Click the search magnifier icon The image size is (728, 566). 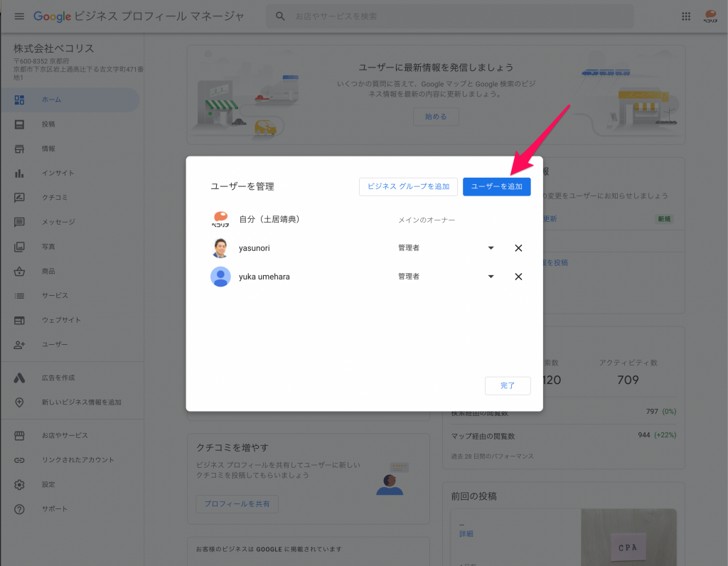point(280,16)
